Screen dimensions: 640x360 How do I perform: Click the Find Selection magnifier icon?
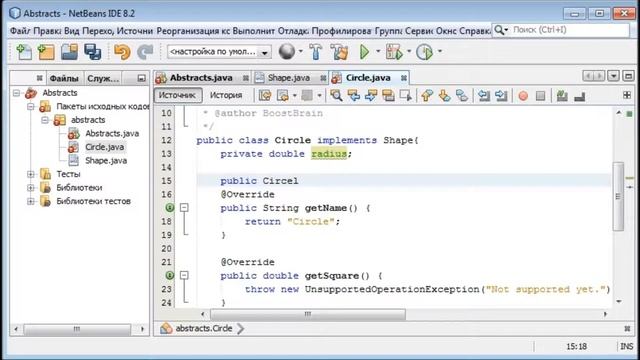pyautogui.click(x=336, y=96)
